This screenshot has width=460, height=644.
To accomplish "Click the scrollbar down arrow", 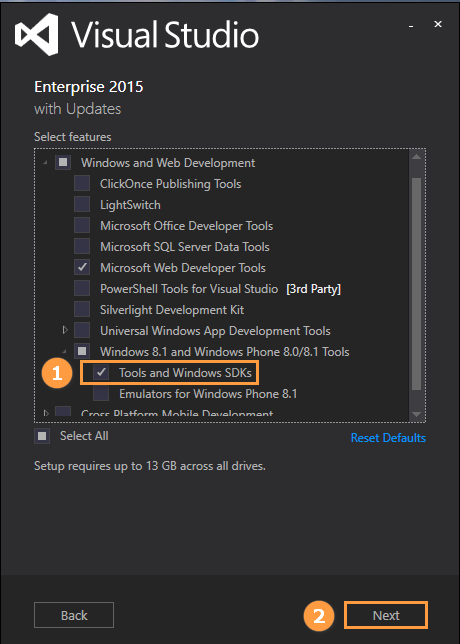I will point(416,414).
